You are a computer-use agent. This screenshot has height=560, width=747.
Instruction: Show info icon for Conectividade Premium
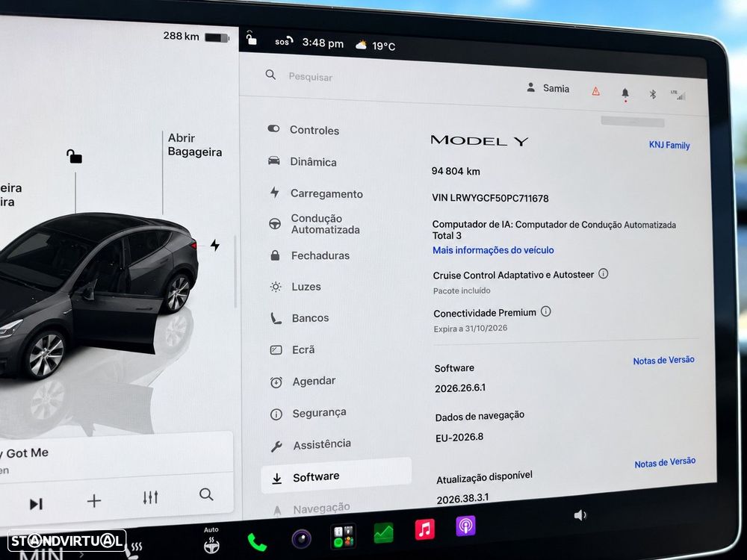(x=546, y=311)
